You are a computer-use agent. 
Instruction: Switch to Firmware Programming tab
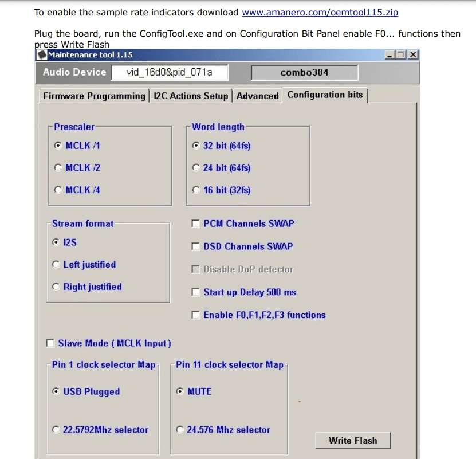[x=94, y=96]
